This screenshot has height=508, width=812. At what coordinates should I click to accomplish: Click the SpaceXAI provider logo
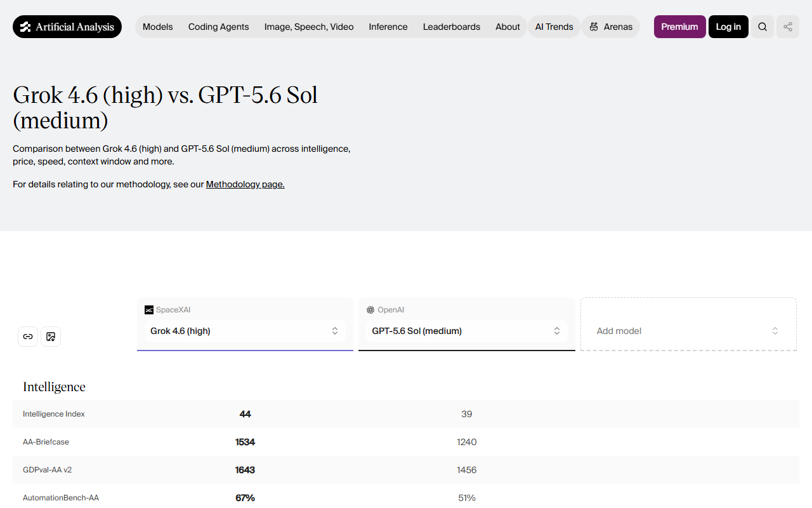click(149, 310)
